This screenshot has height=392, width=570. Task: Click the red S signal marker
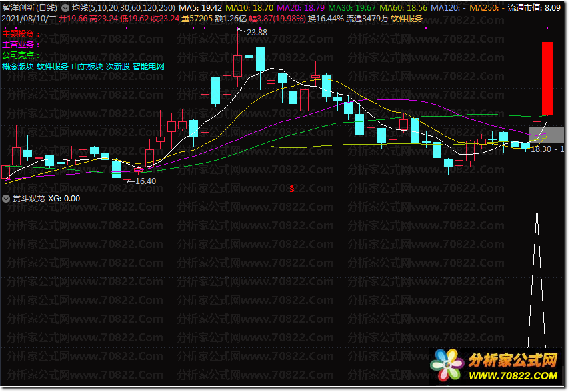tap(291, 189)
